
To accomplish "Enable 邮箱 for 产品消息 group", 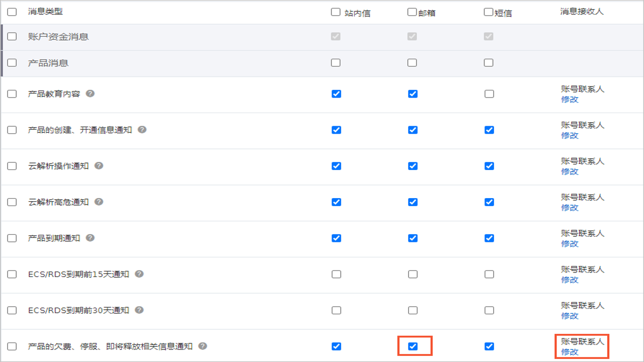I will (412, 63).
